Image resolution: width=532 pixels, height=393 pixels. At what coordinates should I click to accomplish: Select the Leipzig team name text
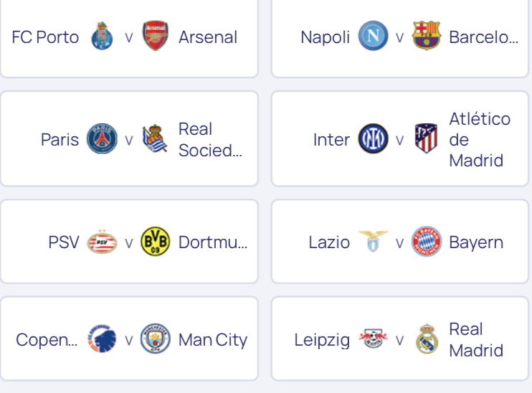(x=322, y=340)
